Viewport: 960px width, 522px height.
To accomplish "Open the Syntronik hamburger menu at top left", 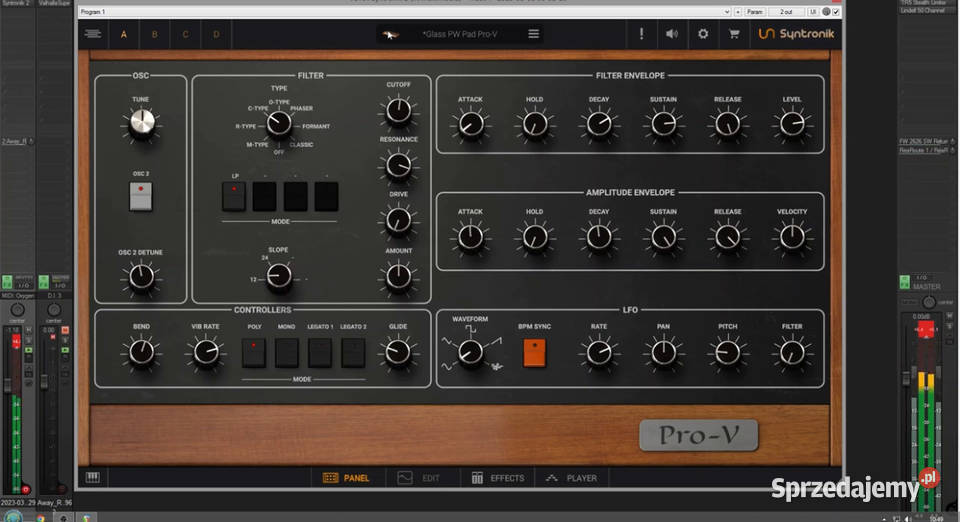I will (x=93, y=34).
